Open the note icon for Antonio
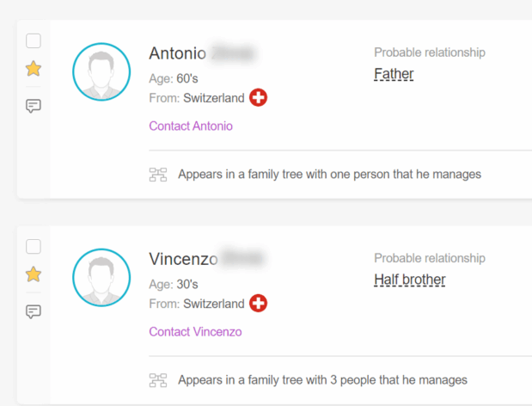 click(34, 106)
